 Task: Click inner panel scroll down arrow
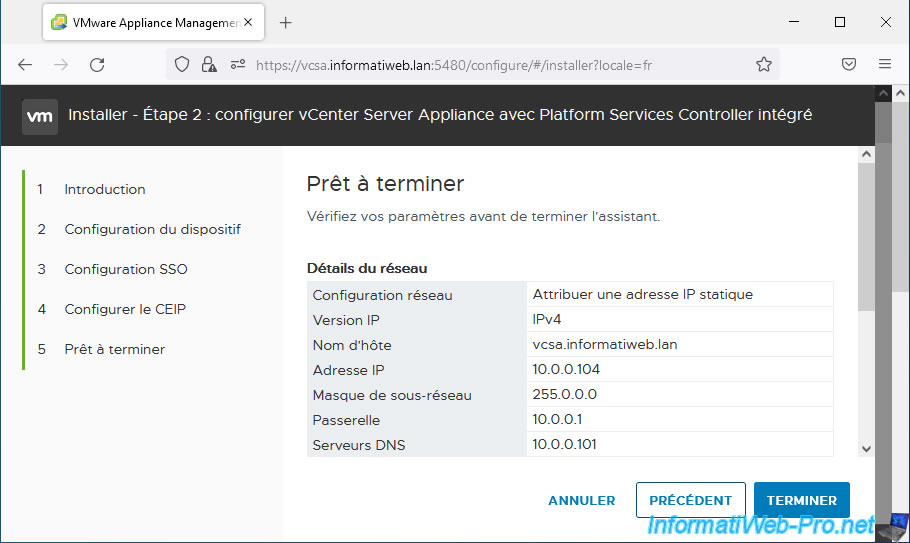click(x=866, y=448)
